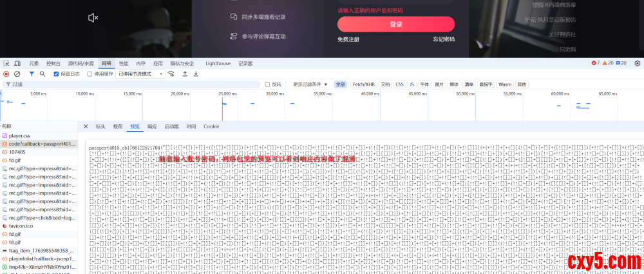Open DevTools settings gear icon

(x=637, y=63)
